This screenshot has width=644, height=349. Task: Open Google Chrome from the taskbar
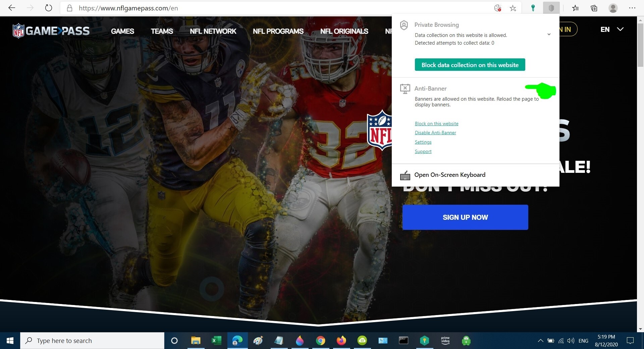click(320, 341)
